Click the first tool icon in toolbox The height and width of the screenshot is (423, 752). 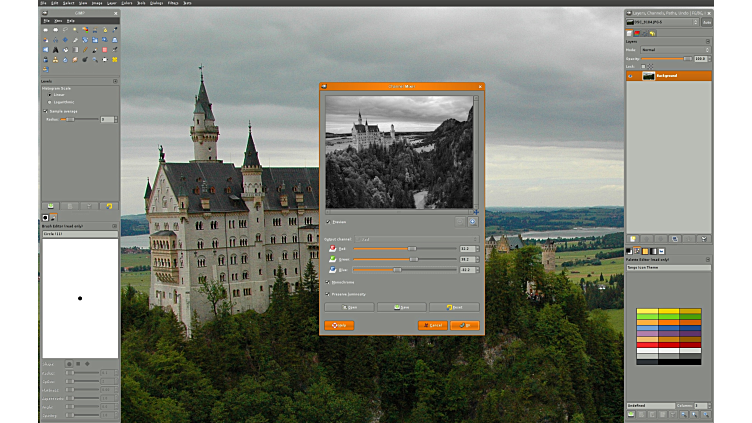coord(46,30)
